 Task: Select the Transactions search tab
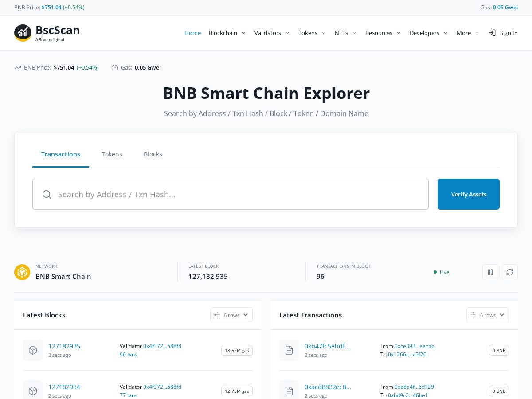[61, 154]
